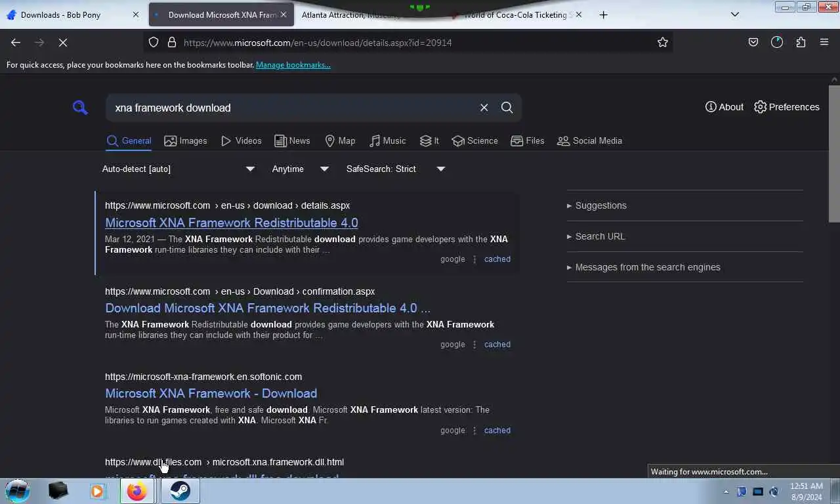This screenshot has height=504, width=840.
Task: Switch to Firefox in the taskbar
Action: click(137, 491)
